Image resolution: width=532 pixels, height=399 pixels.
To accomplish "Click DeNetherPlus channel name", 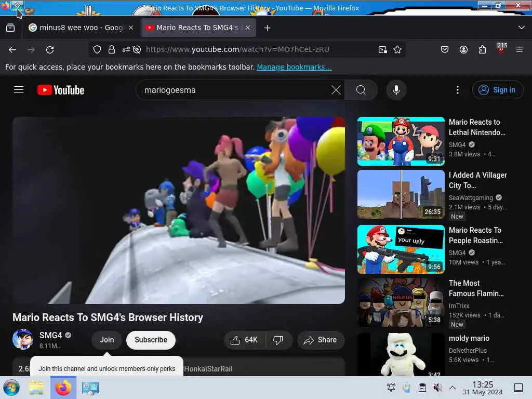I will point(468,351).
